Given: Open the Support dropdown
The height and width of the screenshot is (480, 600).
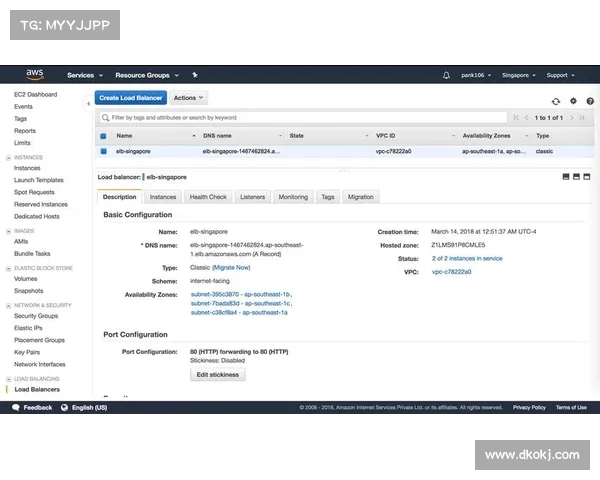Looking at the screenshot, I should tap(561, 75).
